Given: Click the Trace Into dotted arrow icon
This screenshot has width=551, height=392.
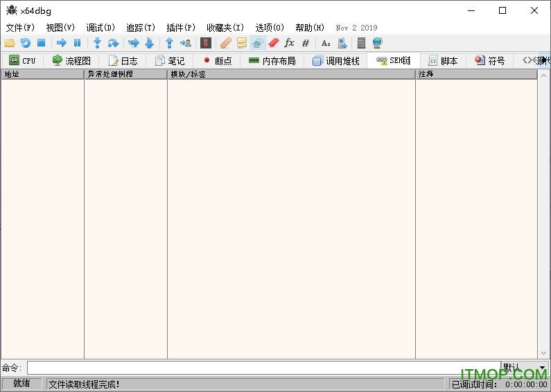Looking at the screenshot, I should coord(134,43).
